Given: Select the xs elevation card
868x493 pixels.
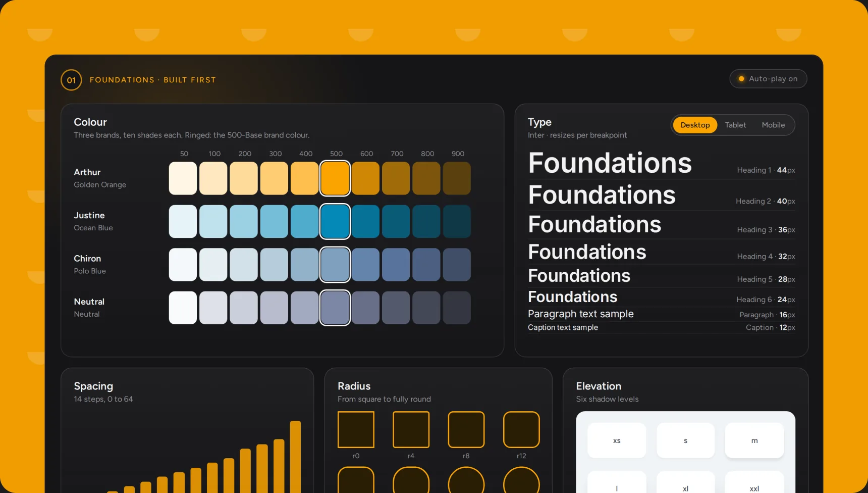Looking at the screenshot, I should click(617, 440).
